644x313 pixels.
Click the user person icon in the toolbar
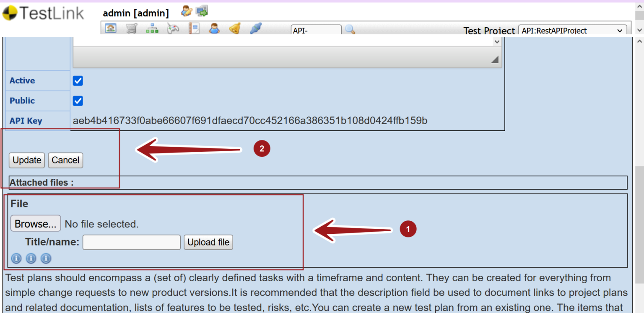tap(214, 28)
